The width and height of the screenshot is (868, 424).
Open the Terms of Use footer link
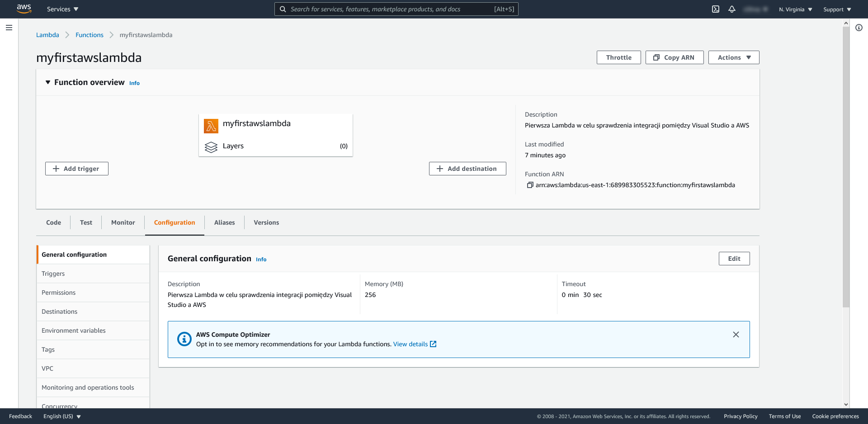(x=784, y=416)
